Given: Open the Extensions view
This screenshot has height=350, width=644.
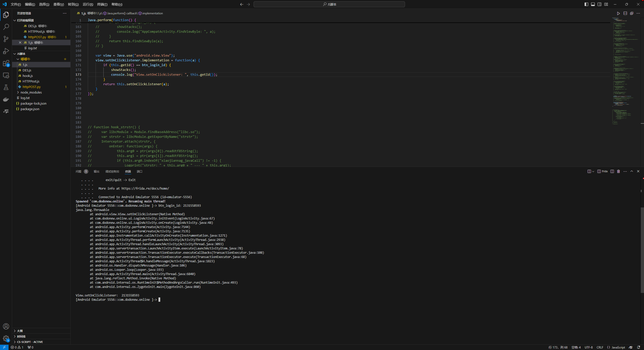Looking at the screenshot, I should pos(6,63).
